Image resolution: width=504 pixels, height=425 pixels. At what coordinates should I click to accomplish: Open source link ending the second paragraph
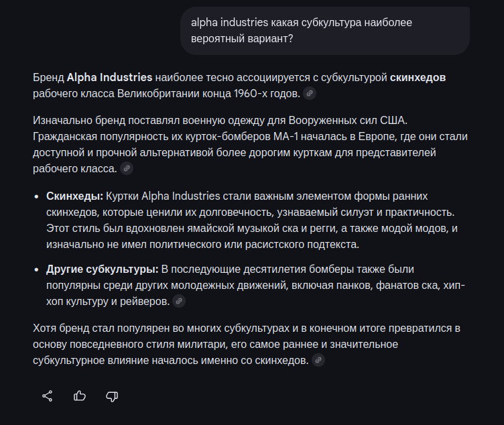pos(127,168)
